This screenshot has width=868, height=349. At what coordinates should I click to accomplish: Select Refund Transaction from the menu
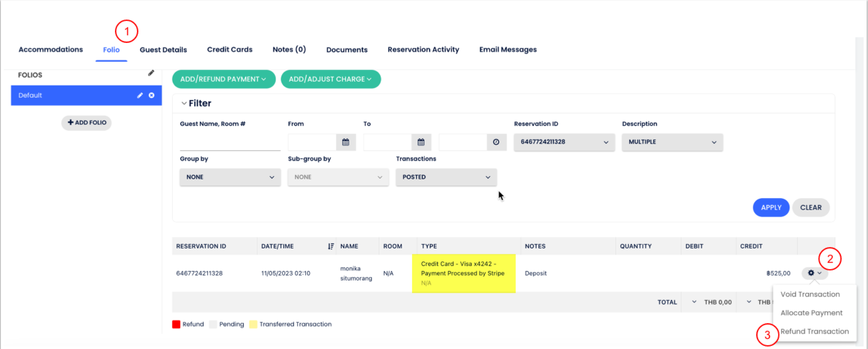coord(814,331)
